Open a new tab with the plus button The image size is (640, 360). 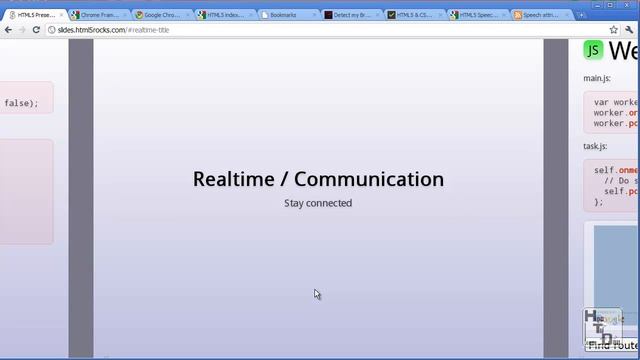pos(581,15)
